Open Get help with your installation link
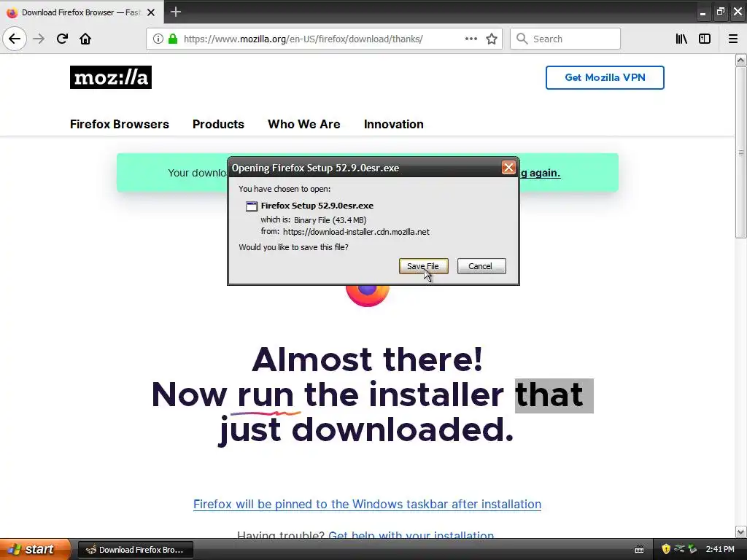747x560 pixels. click(x=411, y=535)
